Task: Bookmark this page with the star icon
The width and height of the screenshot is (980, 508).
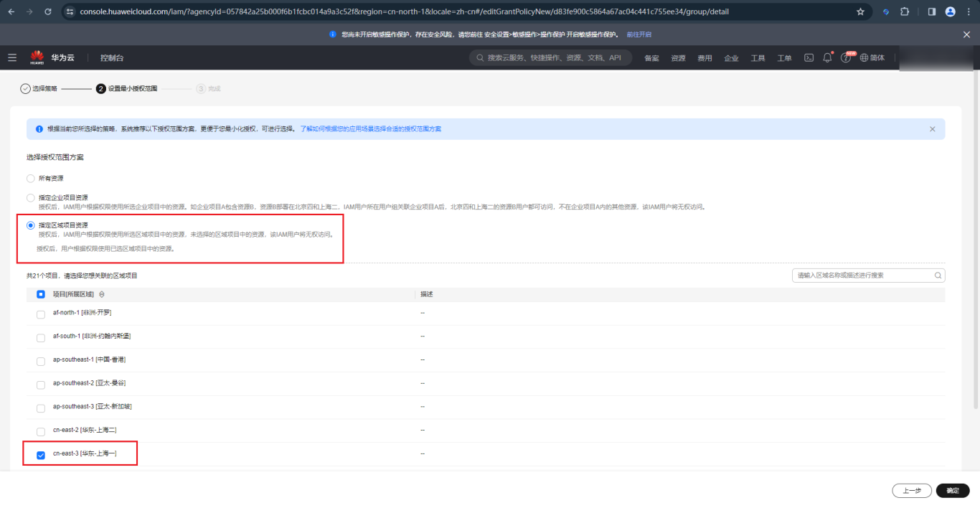Action: (x=860, y=11)
